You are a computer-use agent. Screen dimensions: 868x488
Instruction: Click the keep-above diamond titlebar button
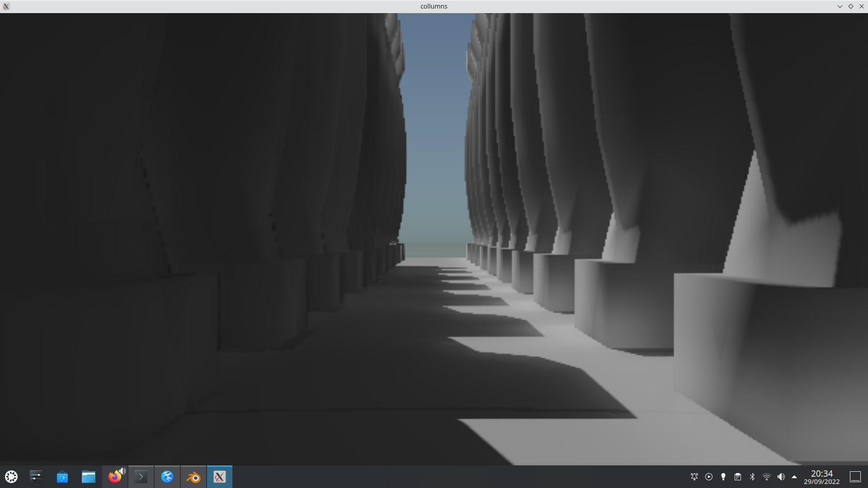(x=851, y=6)
